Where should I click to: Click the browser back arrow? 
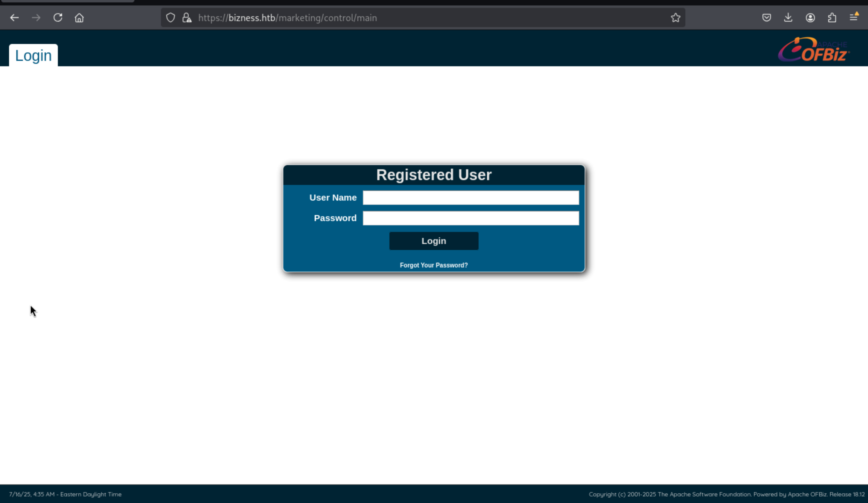tap(14, 17)
